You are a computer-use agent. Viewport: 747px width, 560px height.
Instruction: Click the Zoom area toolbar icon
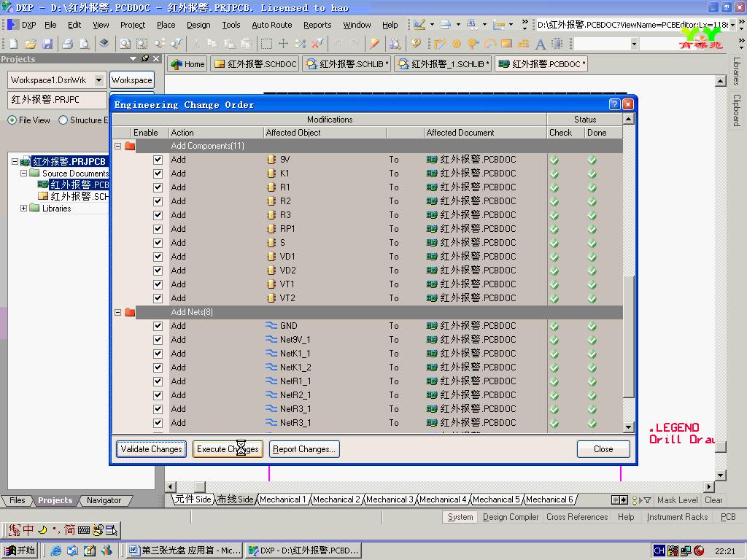point(142,44)
